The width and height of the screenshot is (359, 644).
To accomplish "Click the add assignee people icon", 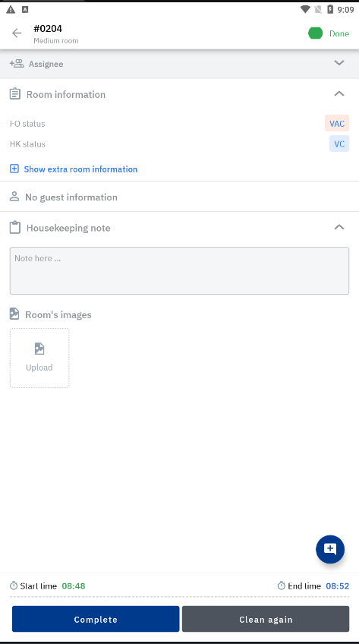I will pyautogui.click(x=17, y=64).
